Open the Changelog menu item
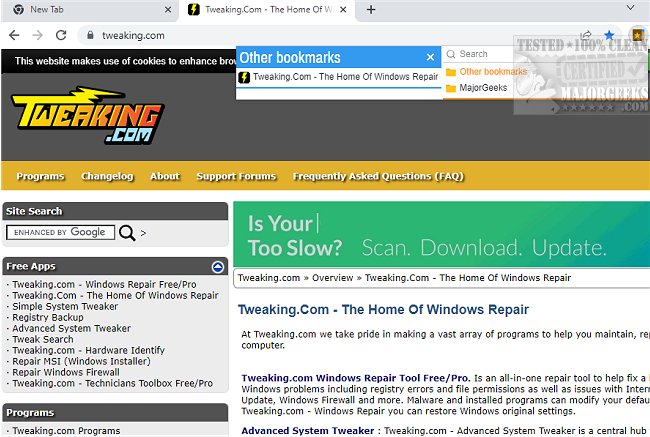The height and width of the screenshot is (437, 650). (x=107, y=176)
